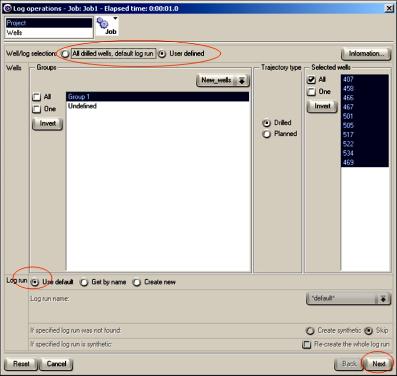Screen dimensions: 397x376
Task: Select well 467 in the list
Action: pyautogui.click(x=365, y=107)
